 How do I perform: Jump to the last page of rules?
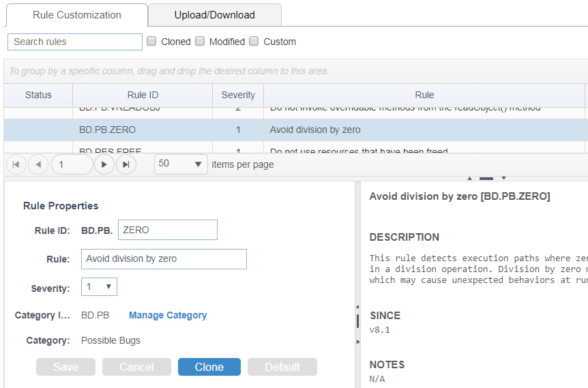pyautogui.click(x=126, y=164)
